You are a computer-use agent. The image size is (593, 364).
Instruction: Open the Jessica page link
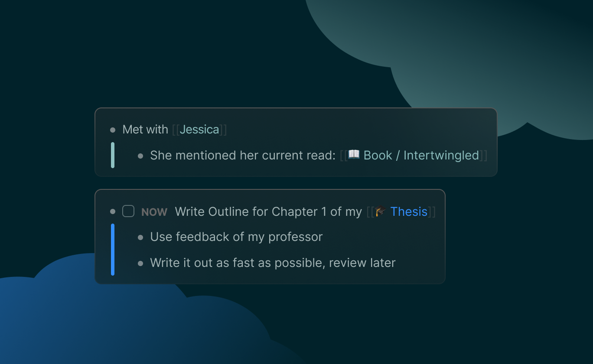[199, 130]
